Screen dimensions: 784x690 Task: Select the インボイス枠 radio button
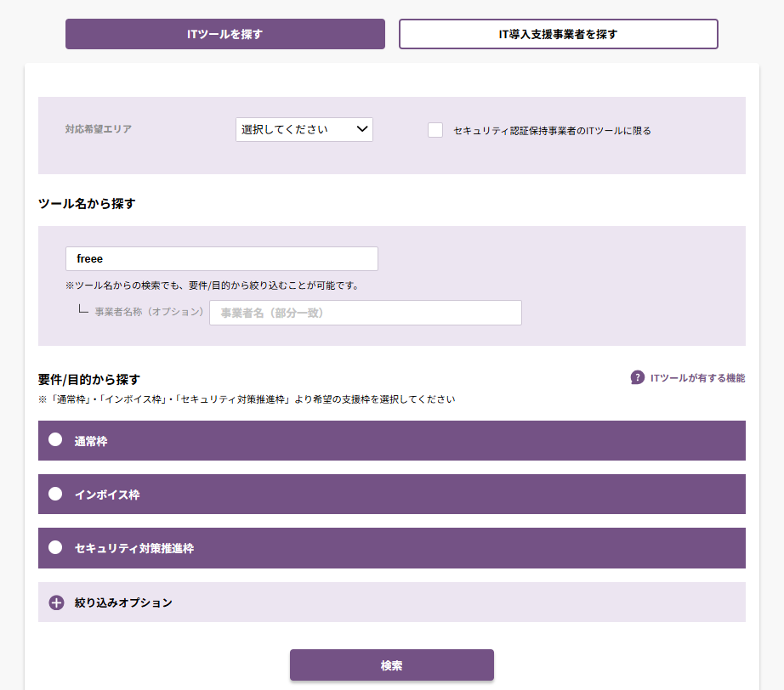click(55, 494)
